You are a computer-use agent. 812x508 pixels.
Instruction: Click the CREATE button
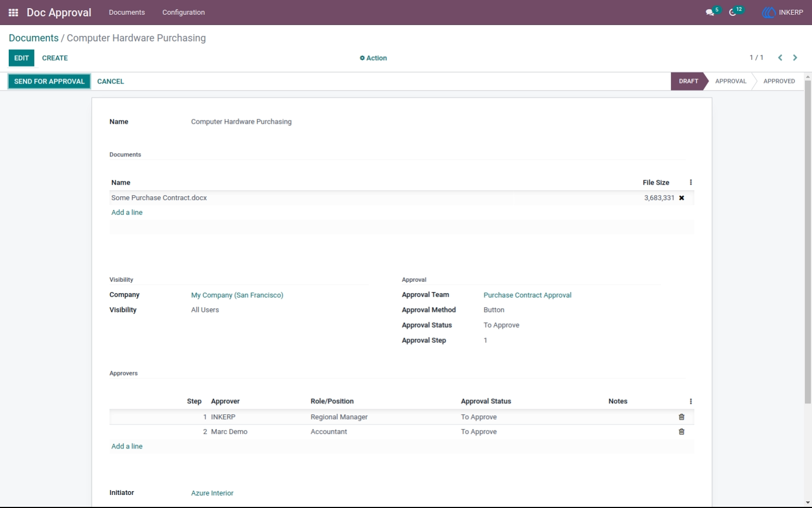(x=55, y=58)
